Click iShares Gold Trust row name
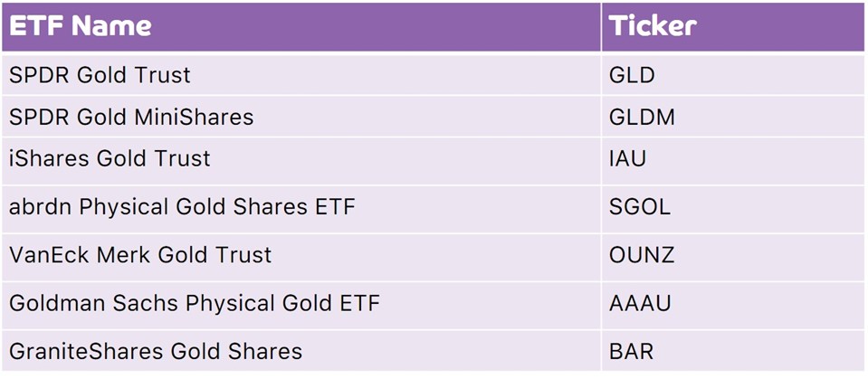868x379 pixels. click(110, 159)
